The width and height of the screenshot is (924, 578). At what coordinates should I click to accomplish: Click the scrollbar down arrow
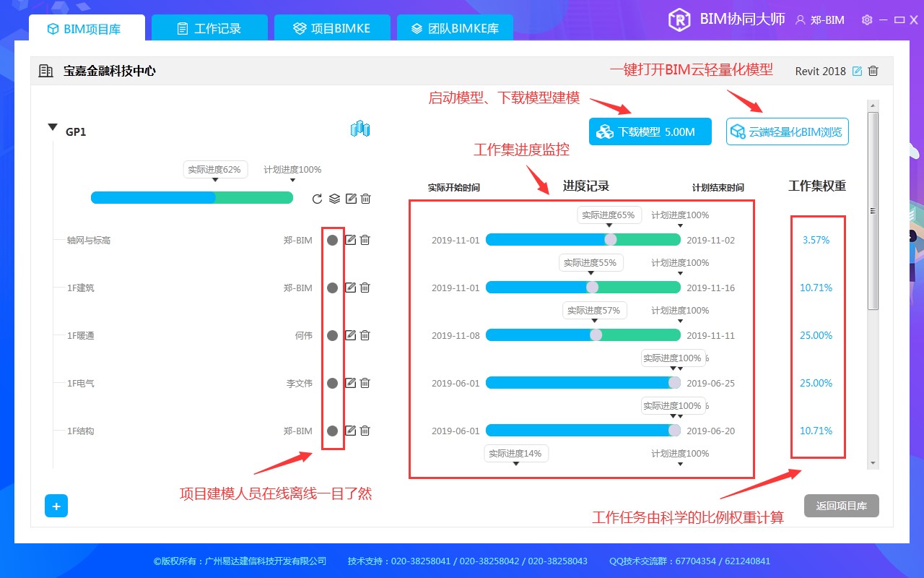tap(873, 462)
